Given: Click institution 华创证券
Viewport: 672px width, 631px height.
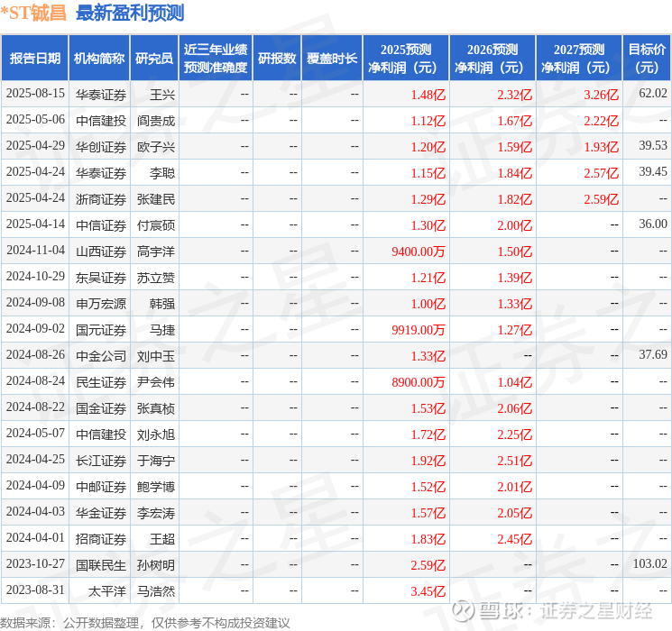Looking at the screenshot, I should [101, 147].
